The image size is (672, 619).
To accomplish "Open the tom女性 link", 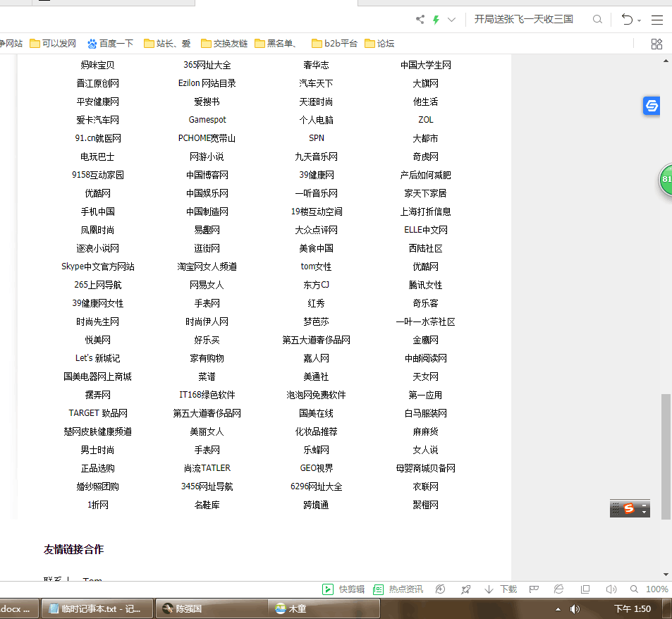I will coord(317,266).
